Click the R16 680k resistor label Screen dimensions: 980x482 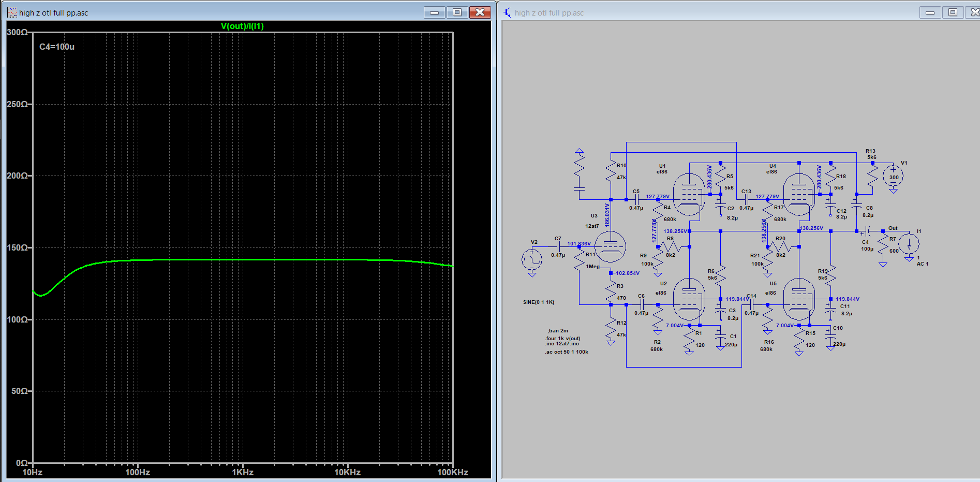pyautogui.click(x=766, y=346)
